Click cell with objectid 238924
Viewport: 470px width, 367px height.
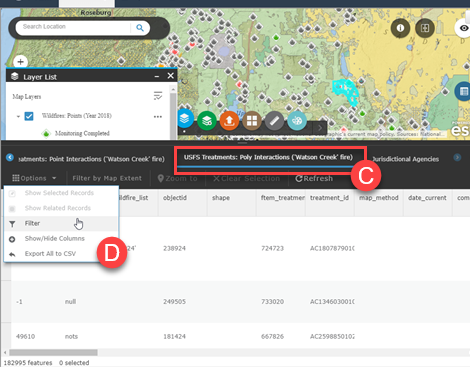tap(174, 248)
